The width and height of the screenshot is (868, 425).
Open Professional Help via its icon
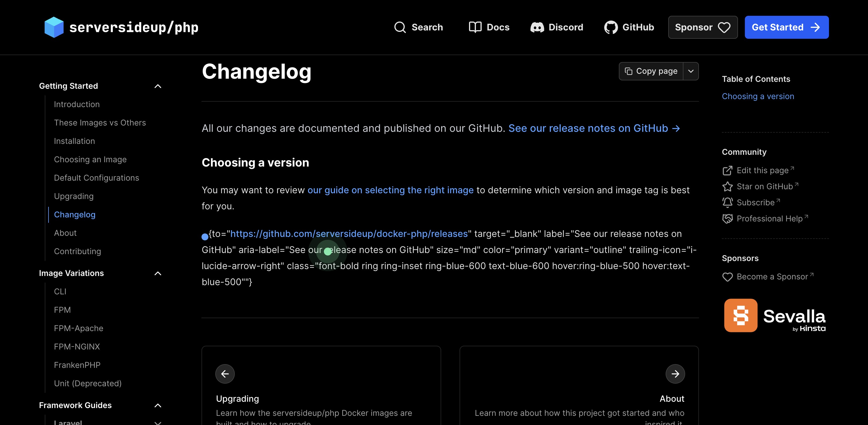(728, 219)
